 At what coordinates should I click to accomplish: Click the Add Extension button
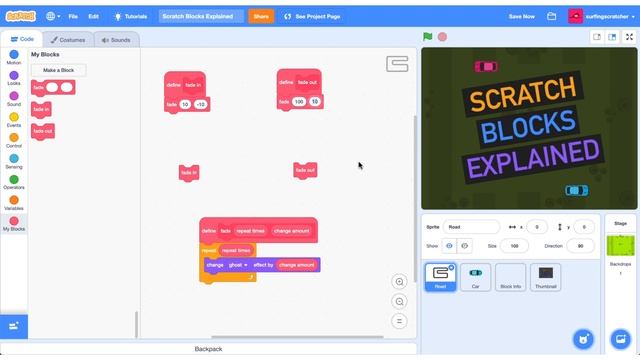[x=14, y=326]
